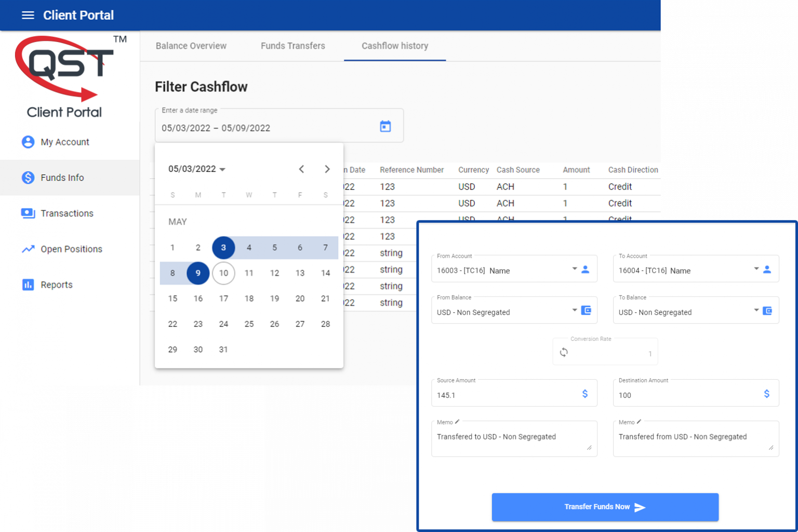Go to next month in date picker
Screen dimensions: 798x532
click(327, 169)
